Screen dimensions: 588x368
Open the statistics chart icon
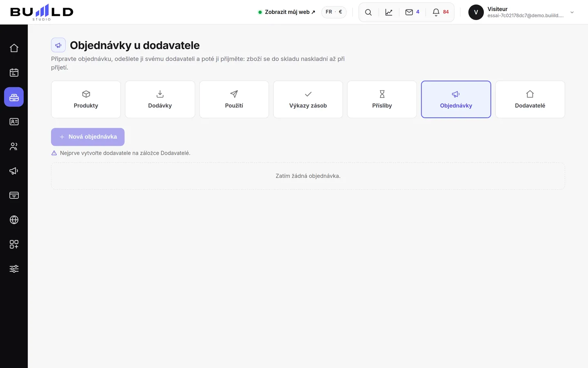point(389,12)
